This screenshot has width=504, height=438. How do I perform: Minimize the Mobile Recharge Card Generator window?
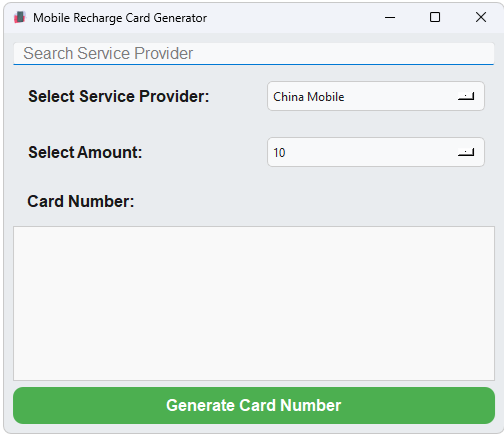pos(390,17)
